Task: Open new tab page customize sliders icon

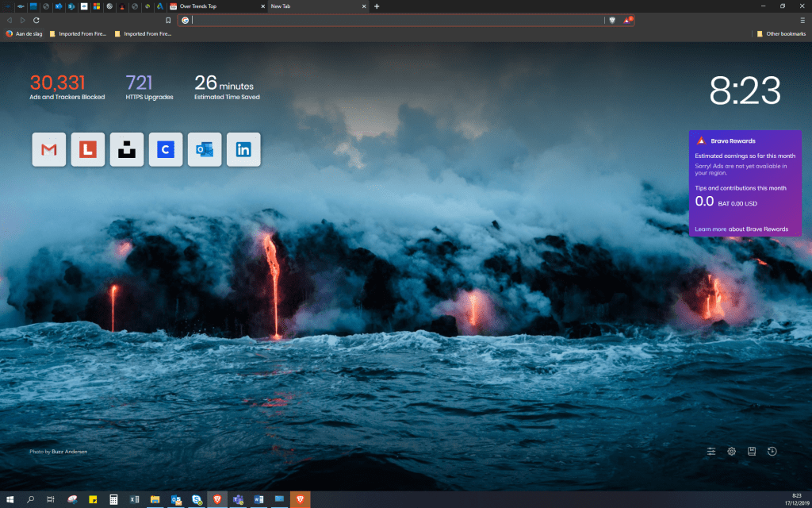Action: [x=711, y=452]
